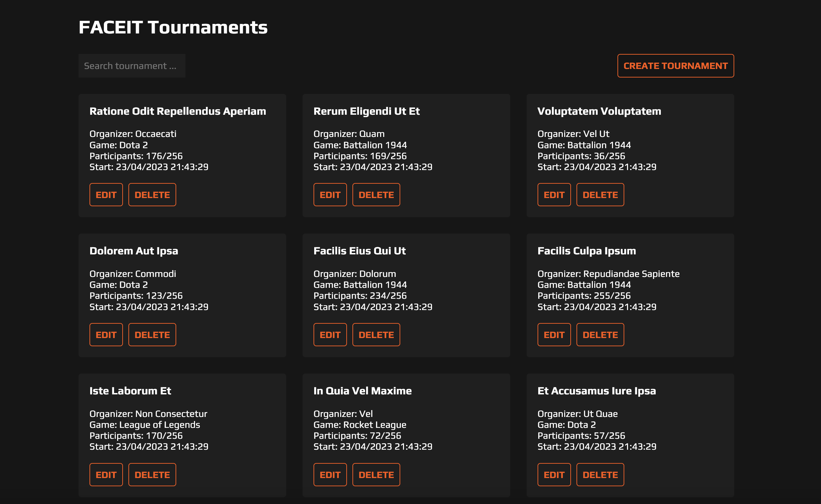The image size is (821, 504).
Task: Delete the Voluptatem Voluptatem tournament
Action: [600, 194]
